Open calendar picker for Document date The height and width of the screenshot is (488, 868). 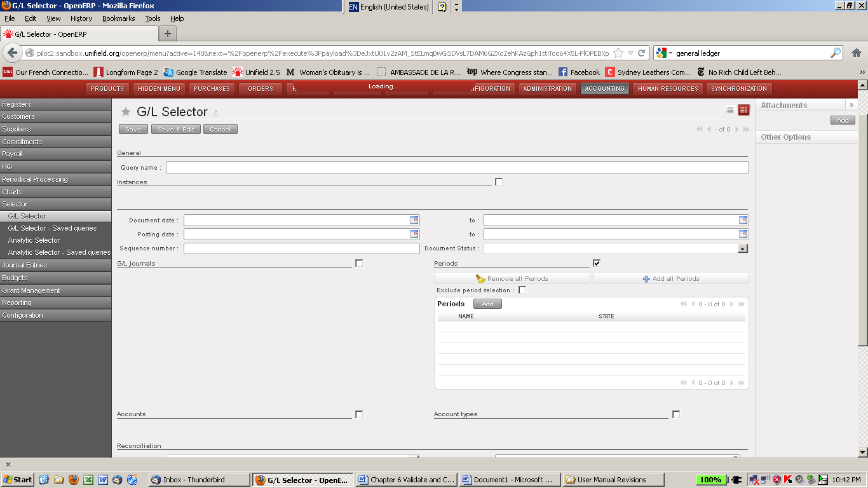pos(414,220)
